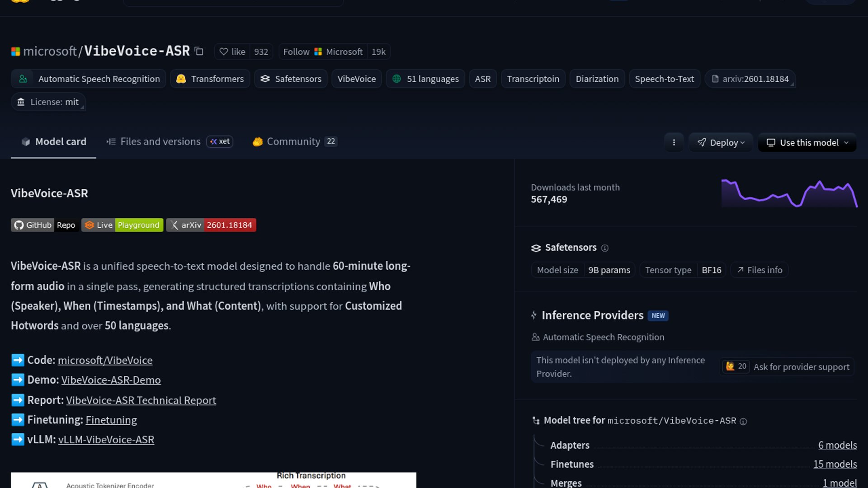This screenshot has height=488, width=868.
Task: Open the Community tab
Action: tap(293, 142)
